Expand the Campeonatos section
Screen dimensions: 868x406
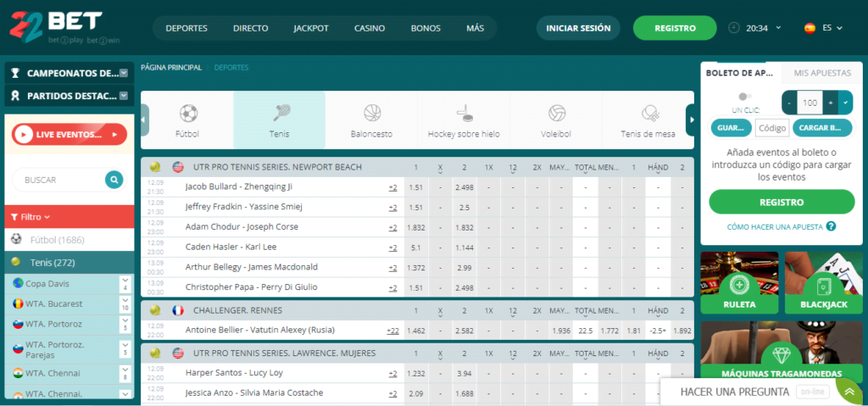[x=124, y=73]
